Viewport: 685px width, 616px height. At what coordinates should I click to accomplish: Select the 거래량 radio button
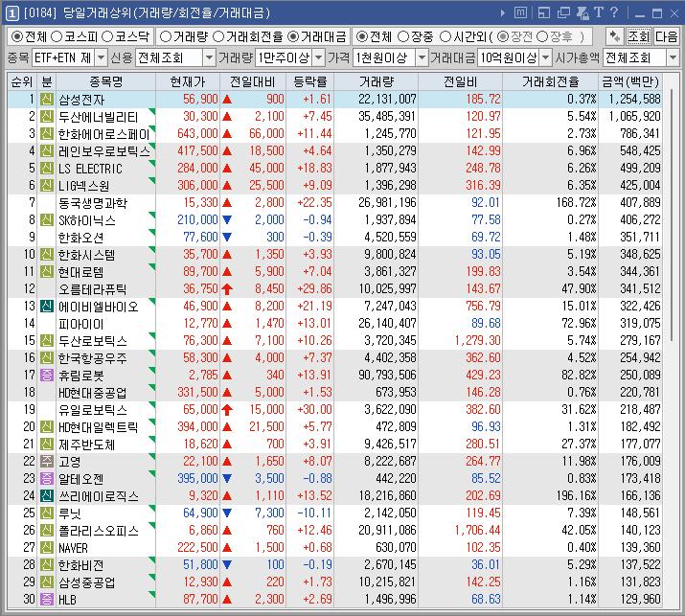point(165,36)
